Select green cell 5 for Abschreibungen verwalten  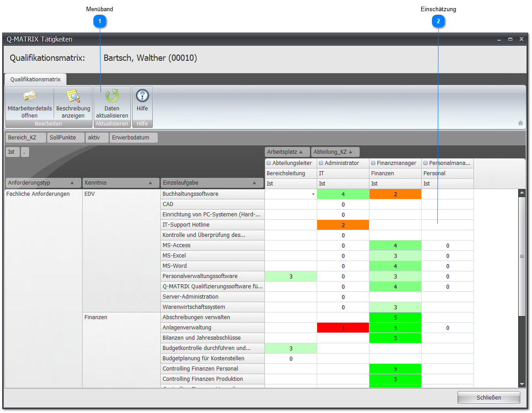395,317
